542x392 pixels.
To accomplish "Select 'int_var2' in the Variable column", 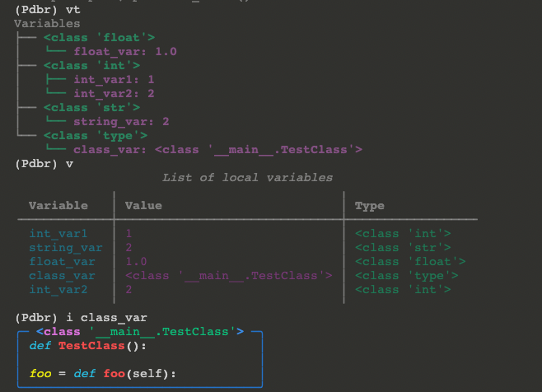I will pyautogui.click(x=58, y=290).
